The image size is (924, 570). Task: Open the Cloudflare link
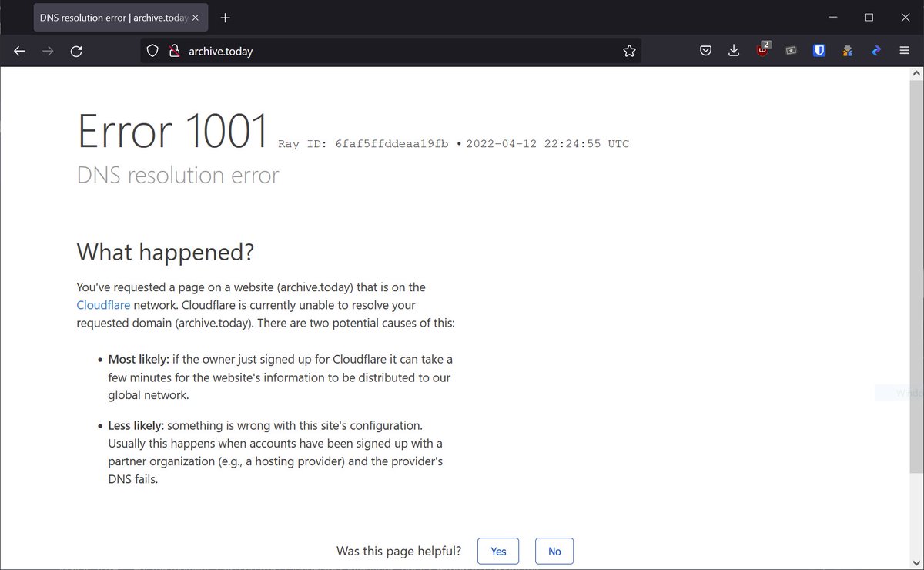tap(103, 305)
